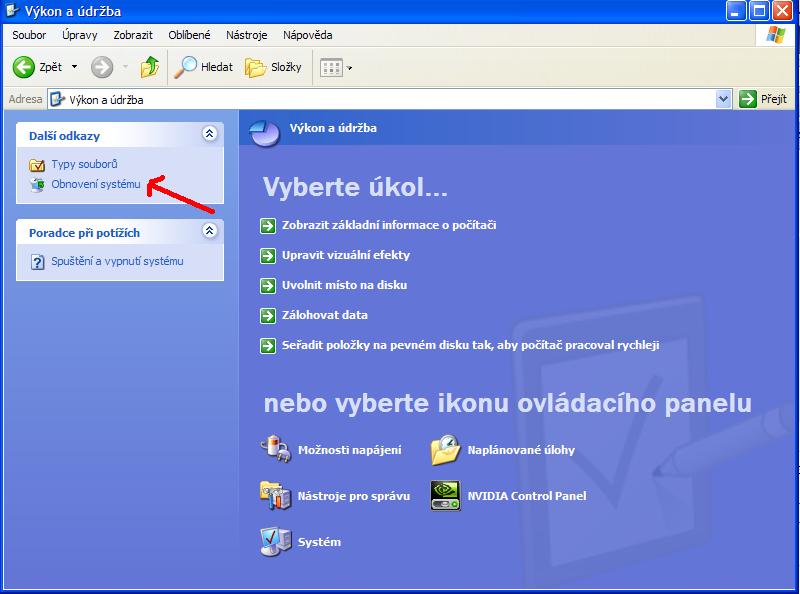Click arrow icon beside Uvolnit místo na disku
The width and height of the screenshot is (800, 594).
pos(268,286)
